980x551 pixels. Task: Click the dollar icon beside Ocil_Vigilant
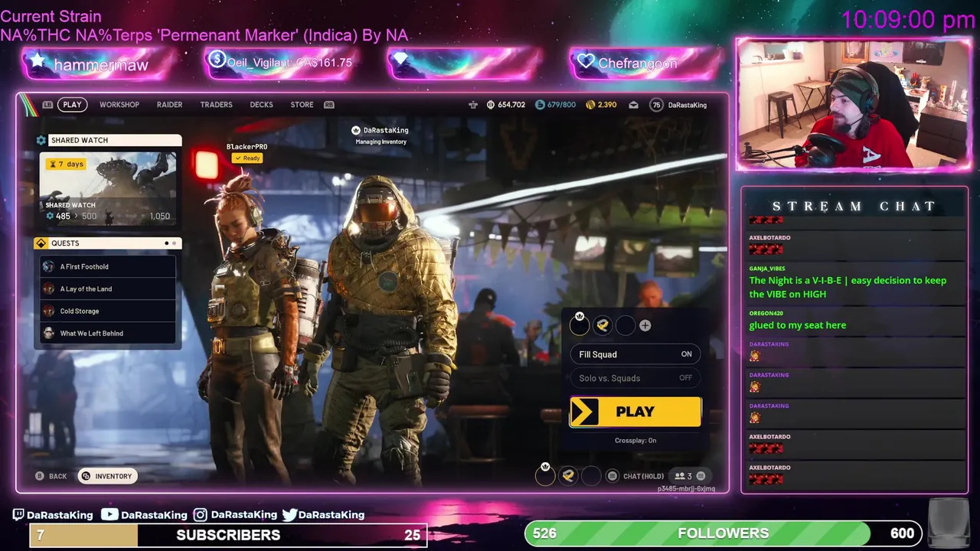click(x=217, y=60)
